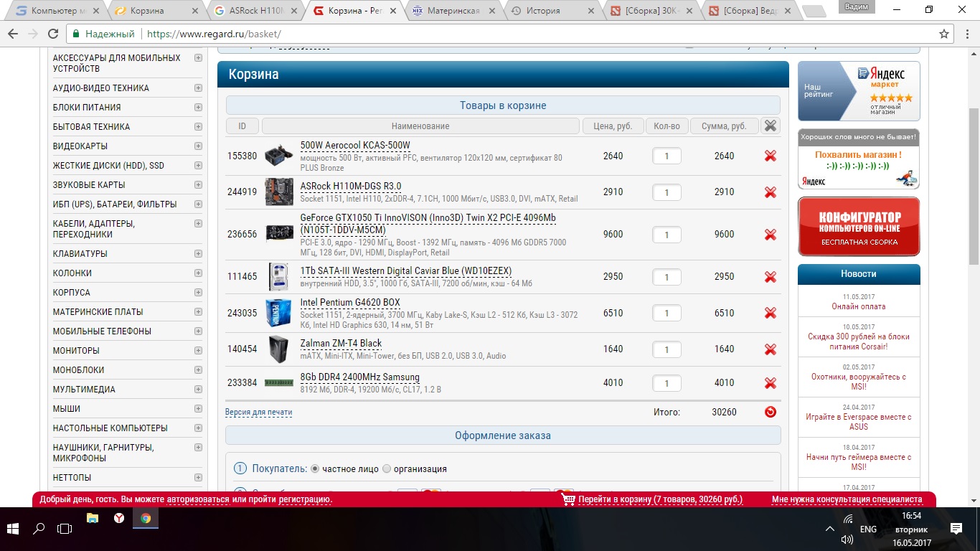980x551 pixels.
Task: Open GeForce GTX1050 Ti thumbnail image
Action: 279,234
